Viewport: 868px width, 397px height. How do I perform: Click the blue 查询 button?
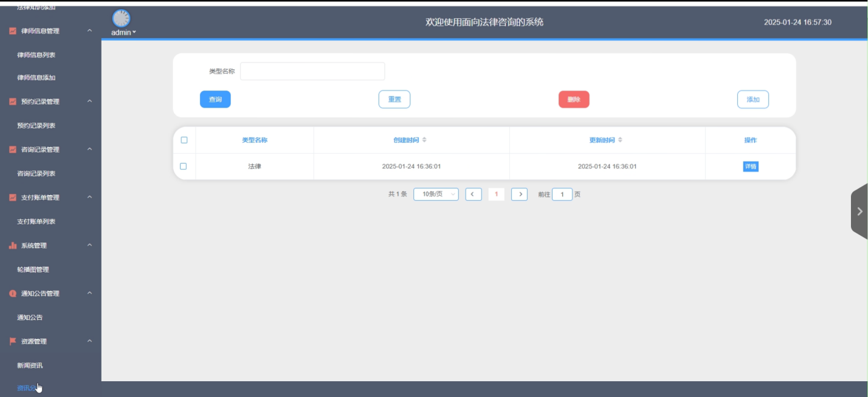215,99
